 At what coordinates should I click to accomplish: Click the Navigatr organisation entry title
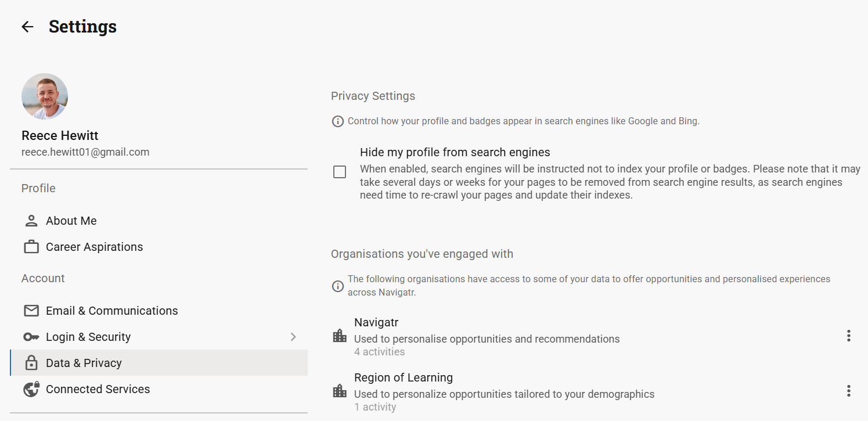point(376,322)
